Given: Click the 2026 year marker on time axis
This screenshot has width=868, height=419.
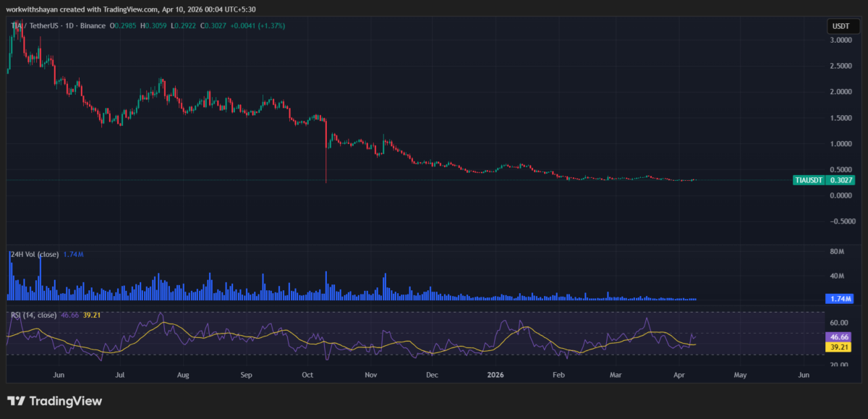Looking at the screenshot, I should coord(495,376).
